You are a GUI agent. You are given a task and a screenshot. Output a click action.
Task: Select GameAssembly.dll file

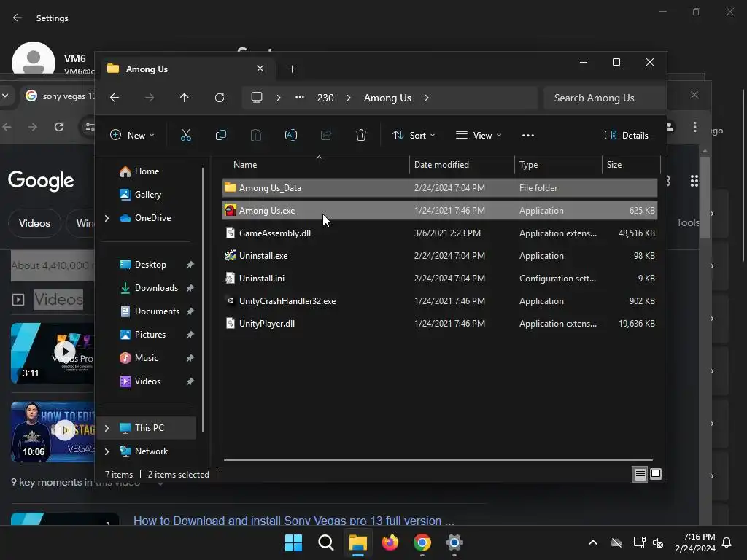tap(440, 233)
